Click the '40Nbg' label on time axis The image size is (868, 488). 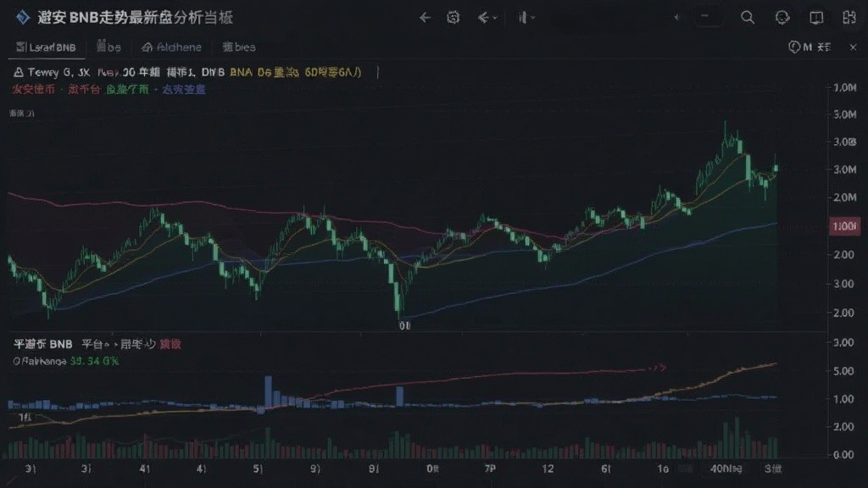[726, 469]
